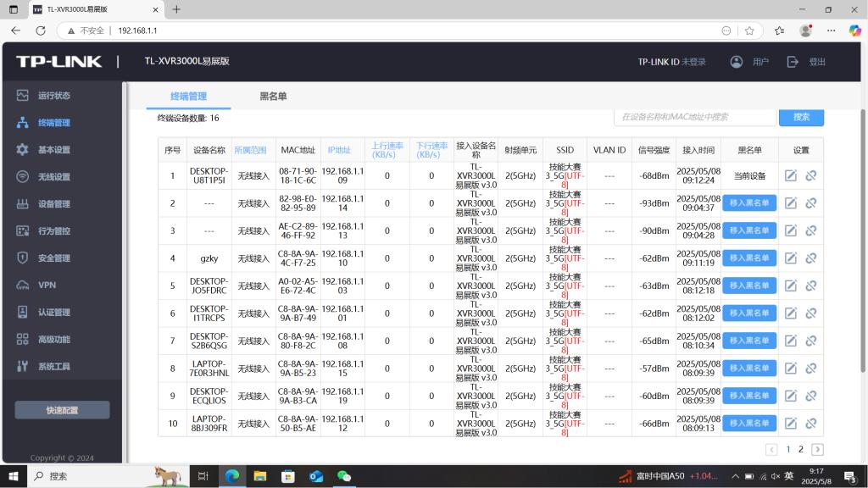The image size is (868, 488).
Task: Open WeChat from taskbar
Action: pyautogui.click(x=344, y=476)
